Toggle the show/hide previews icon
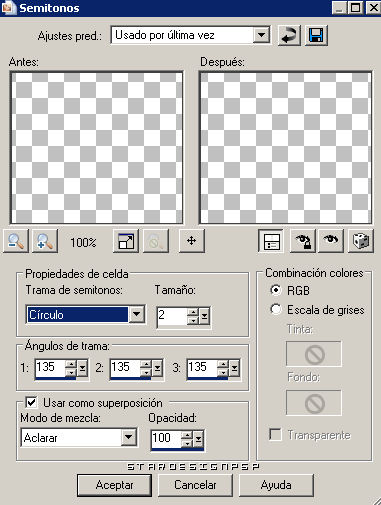The width and height of the screenshot is (381, 505). (271, 241)
